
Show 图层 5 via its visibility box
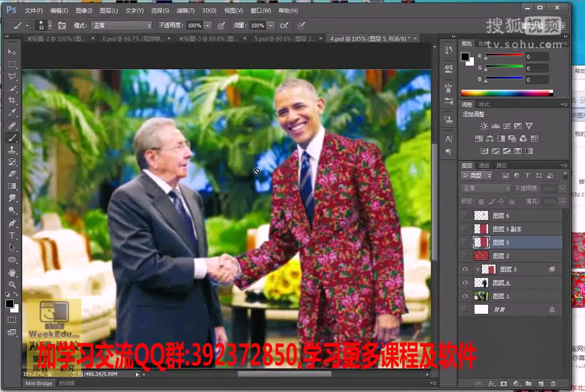tap(465, 242)
